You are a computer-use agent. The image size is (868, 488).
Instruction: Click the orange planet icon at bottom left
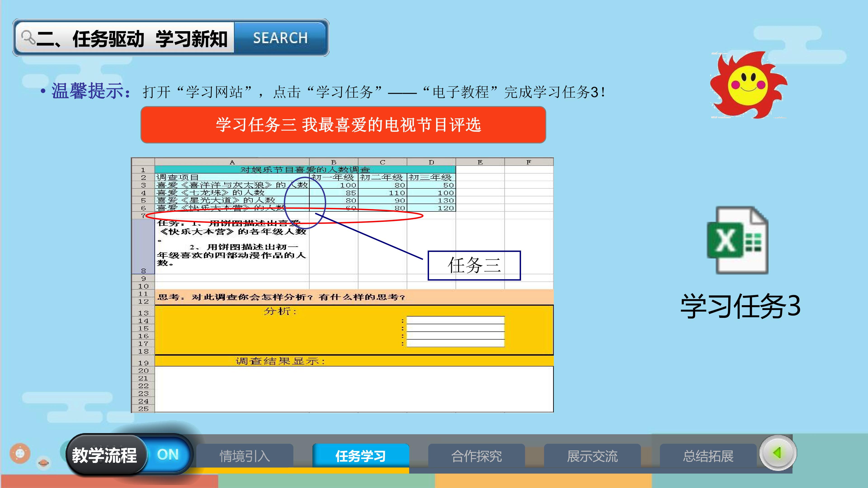click(x=20, y=453)
